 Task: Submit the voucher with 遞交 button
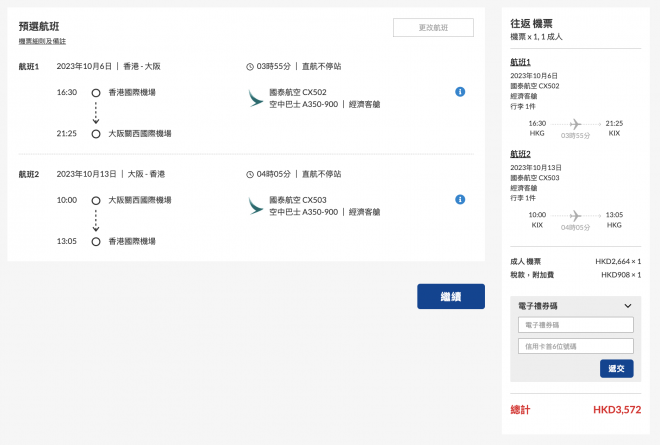tap(616, 368)
